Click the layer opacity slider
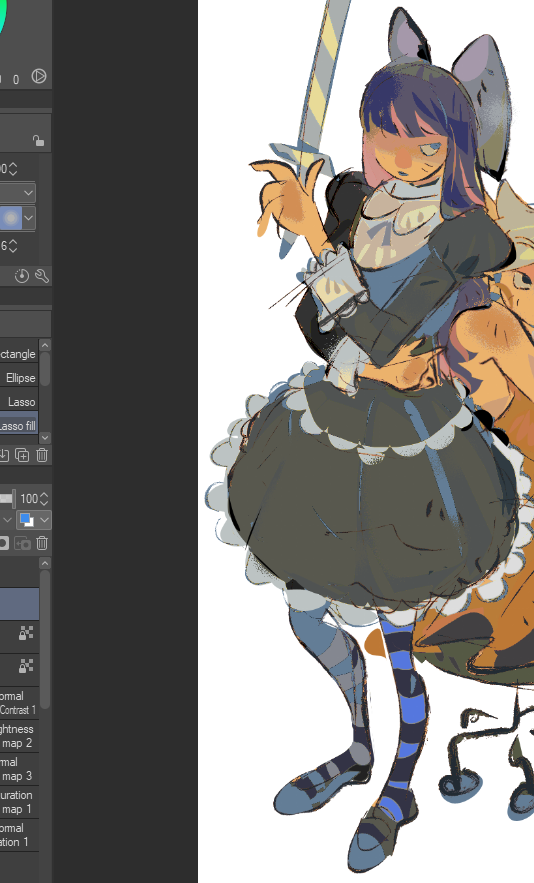534x883 pixels. click(x=7, y=498)
